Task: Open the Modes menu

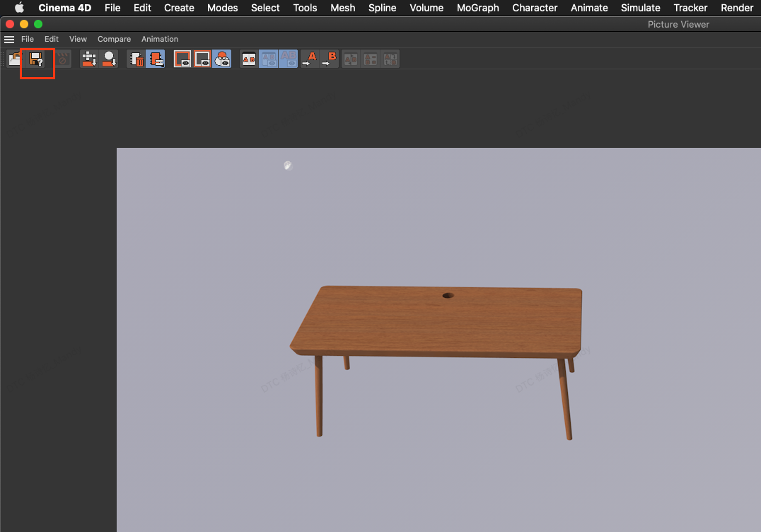Action: [222, 8]
